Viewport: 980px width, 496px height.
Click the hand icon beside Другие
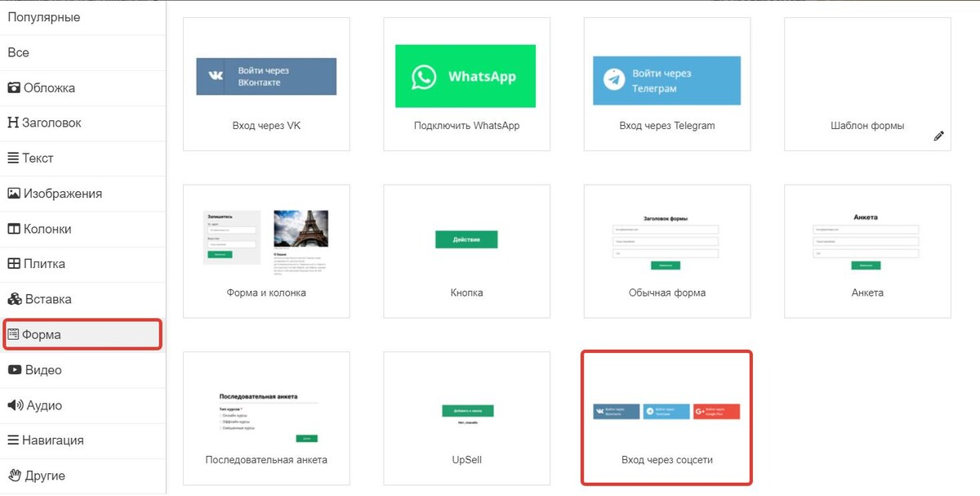pos(14,475)
